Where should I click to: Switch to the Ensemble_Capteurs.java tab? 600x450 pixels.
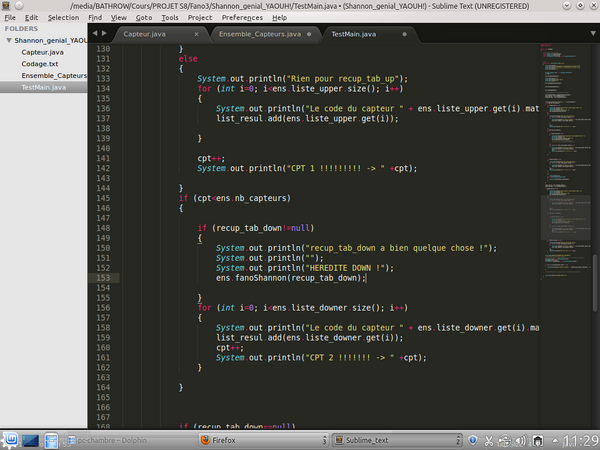[259, 34]
